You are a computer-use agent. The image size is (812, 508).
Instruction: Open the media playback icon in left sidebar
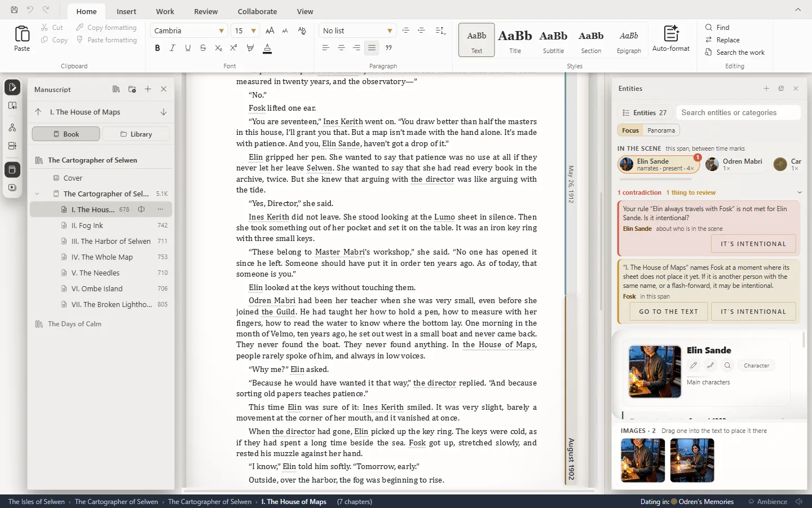click(x=12, y=187)
